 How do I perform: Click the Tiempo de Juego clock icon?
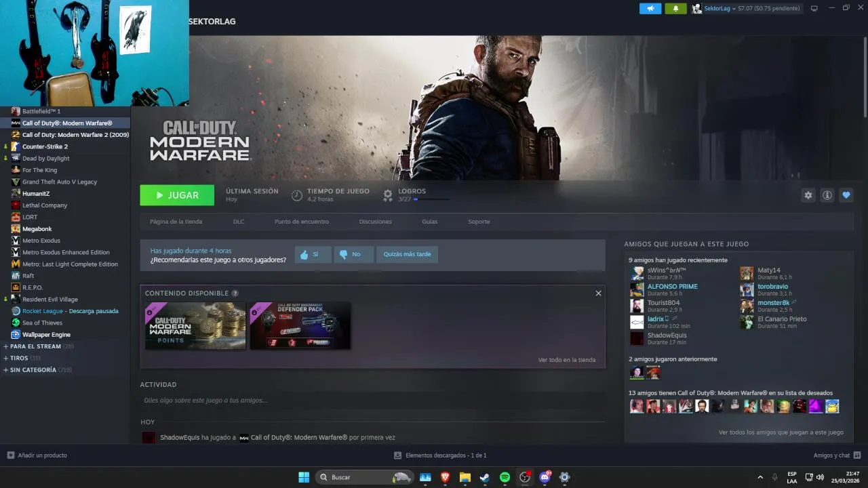pyautogui.click(x=297, y=195)
